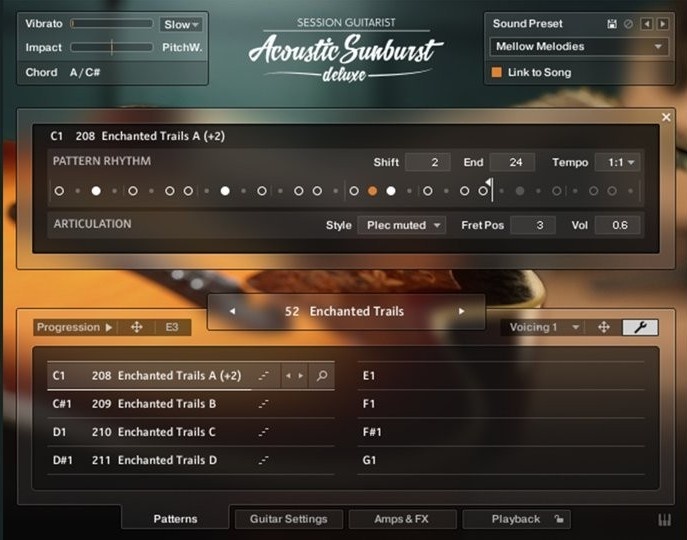Select C#1 Enchanted Trails B pattern
Viewport: 687px width, 540px height.
click(191, 404)
